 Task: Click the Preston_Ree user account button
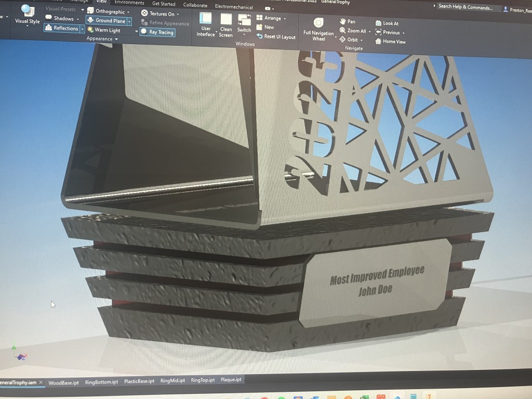tap(517, 10)
